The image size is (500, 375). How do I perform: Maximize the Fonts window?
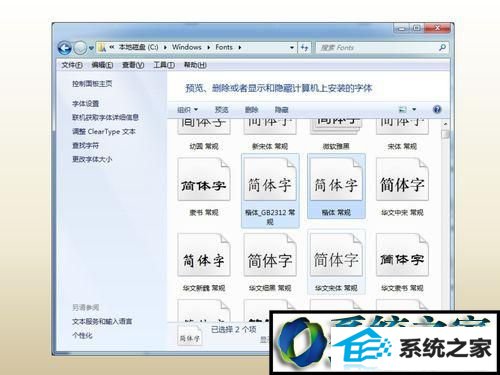417,28
